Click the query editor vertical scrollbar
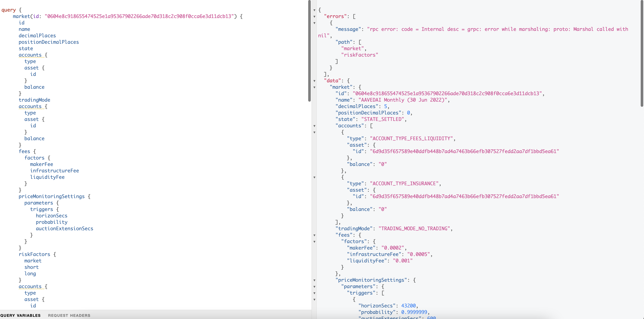 tap(309, 51)
